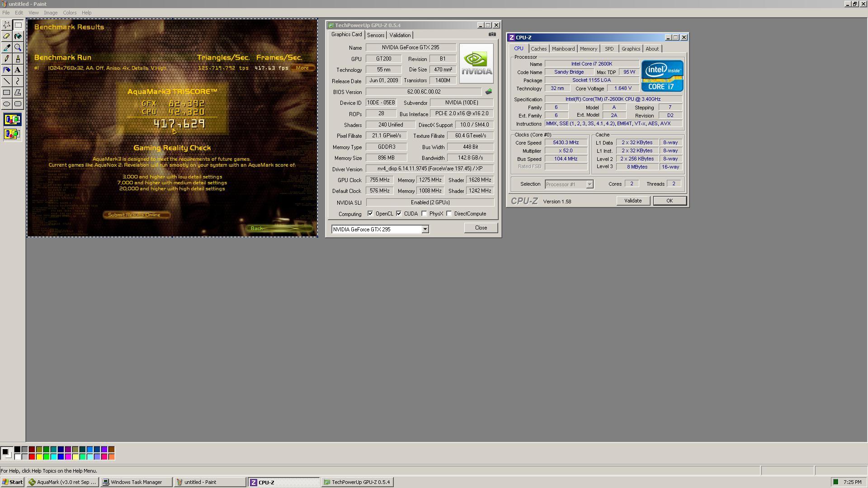Image resolution: width=868 pixels, height=488 pixels.
Task: Open the GPU selection dropdown in GPU-Z
Action: click(x=425, y=230)
